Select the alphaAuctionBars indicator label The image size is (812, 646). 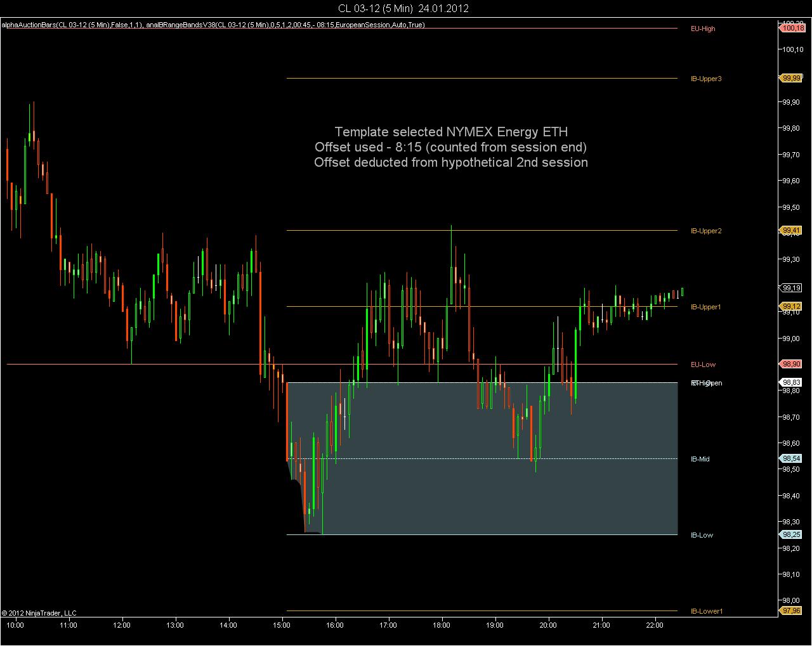72,25
